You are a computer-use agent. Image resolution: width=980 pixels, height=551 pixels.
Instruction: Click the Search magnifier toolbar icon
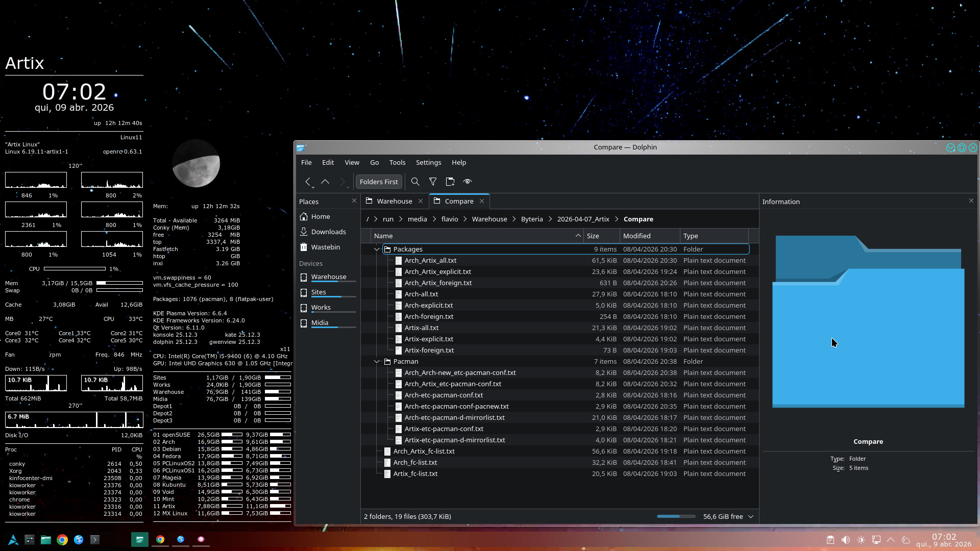(x=415, y=182)
